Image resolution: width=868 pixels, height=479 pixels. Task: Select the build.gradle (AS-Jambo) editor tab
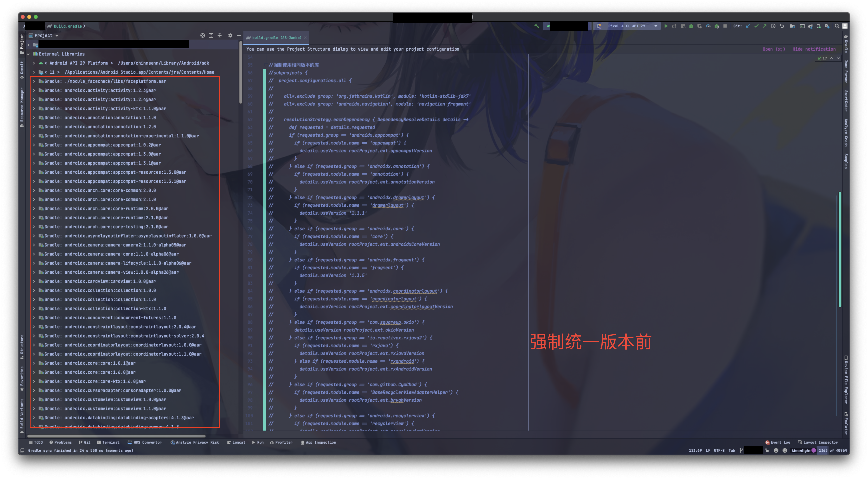pyautogui.click(x=276, y=38)
